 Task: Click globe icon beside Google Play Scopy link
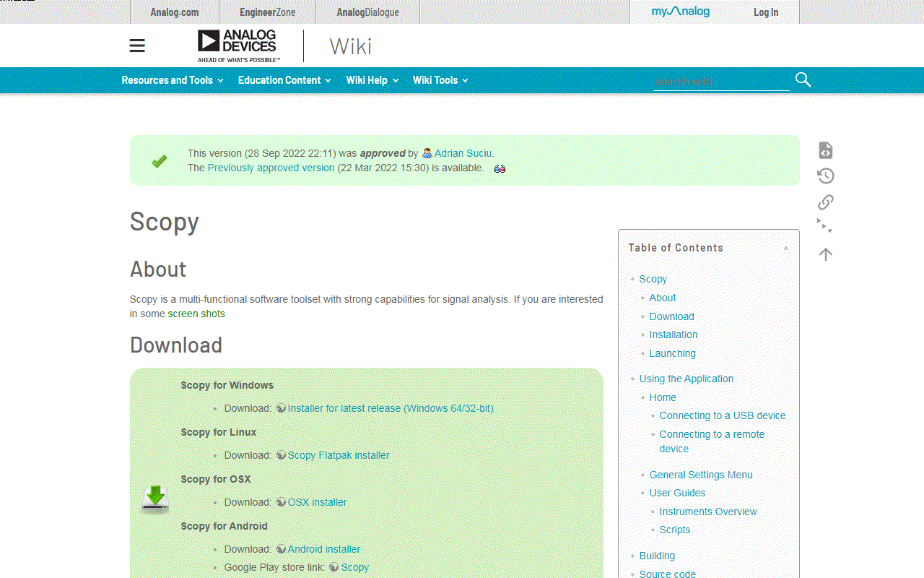[334, 567]
